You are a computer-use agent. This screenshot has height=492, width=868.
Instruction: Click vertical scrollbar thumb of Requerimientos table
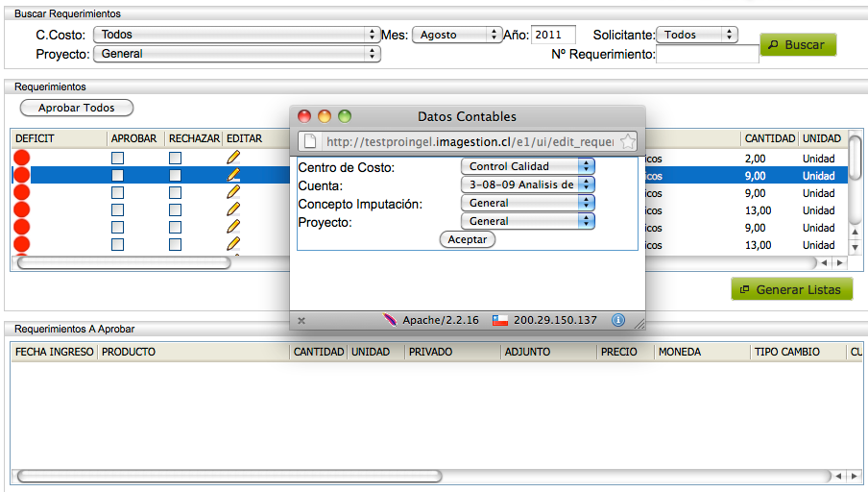click(856, 158)
